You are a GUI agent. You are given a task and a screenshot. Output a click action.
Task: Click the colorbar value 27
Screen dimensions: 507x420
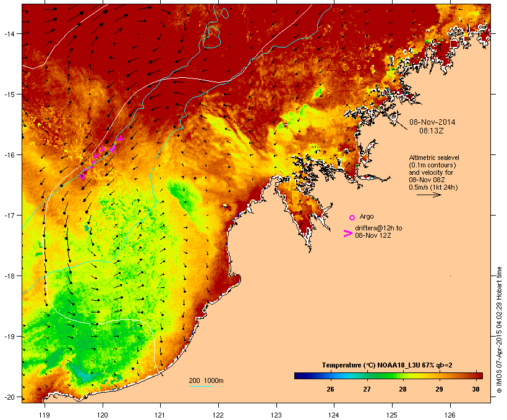pos(367,389)
